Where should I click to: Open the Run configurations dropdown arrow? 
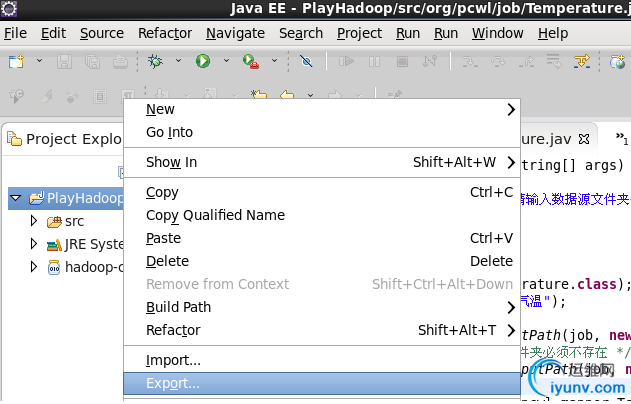pyautogui.click(x=226, y=61)
